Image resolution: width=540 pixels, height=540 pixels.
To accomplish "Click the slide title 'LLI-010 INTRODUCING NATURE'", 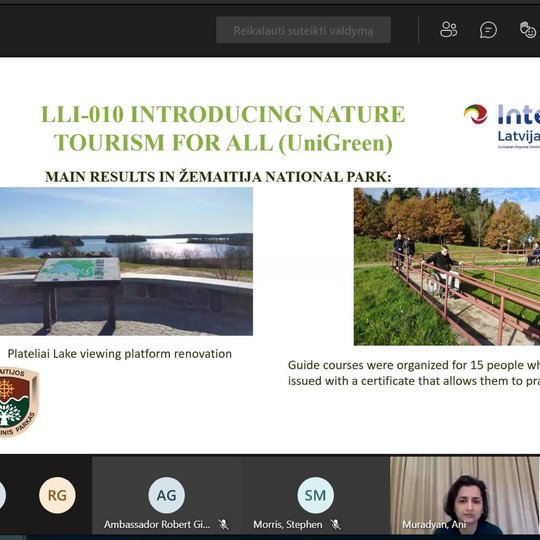I will (x=223, y=114).
